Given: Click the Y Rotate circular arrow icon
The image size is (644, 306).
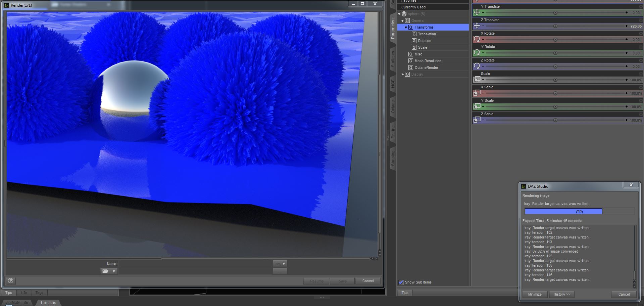Looking at the screenshot, I should point(477,53).
